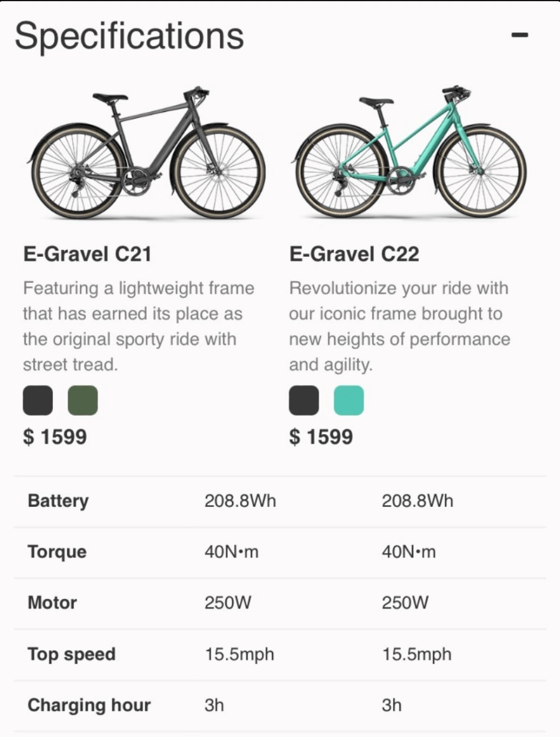Click the Specifications heading
This screenshot has height=737, width=560.
129,37
